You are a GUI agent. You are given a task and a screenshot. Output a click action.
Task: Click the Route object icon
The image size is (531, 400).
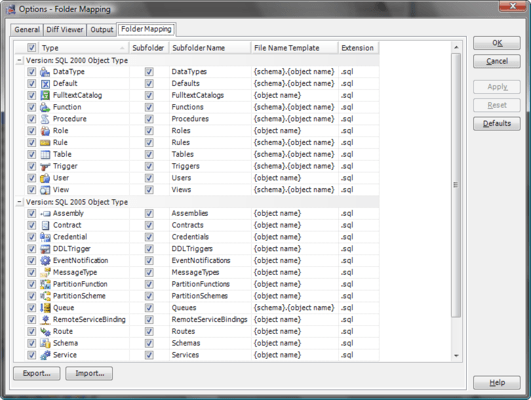click(x=45, y=332)
